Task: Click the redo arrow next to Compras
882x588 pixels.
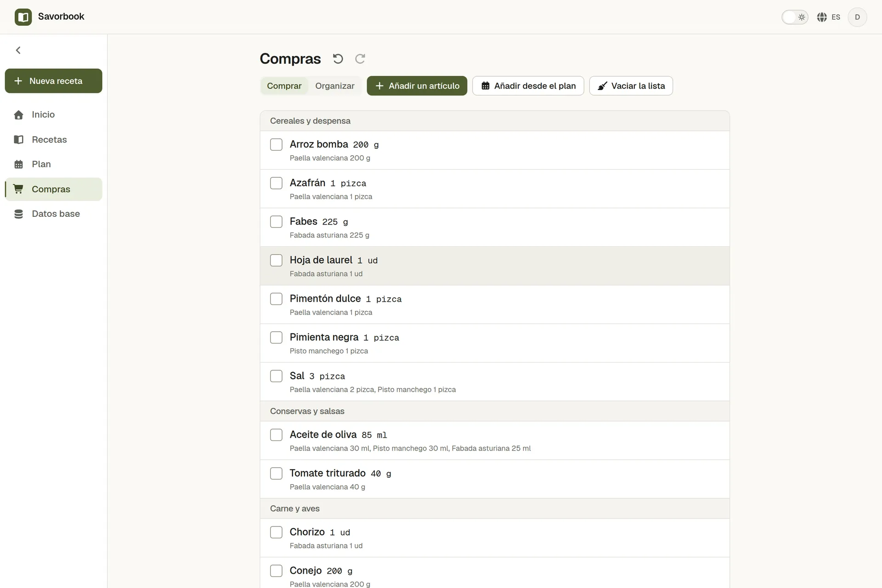Action: (360, 59)
